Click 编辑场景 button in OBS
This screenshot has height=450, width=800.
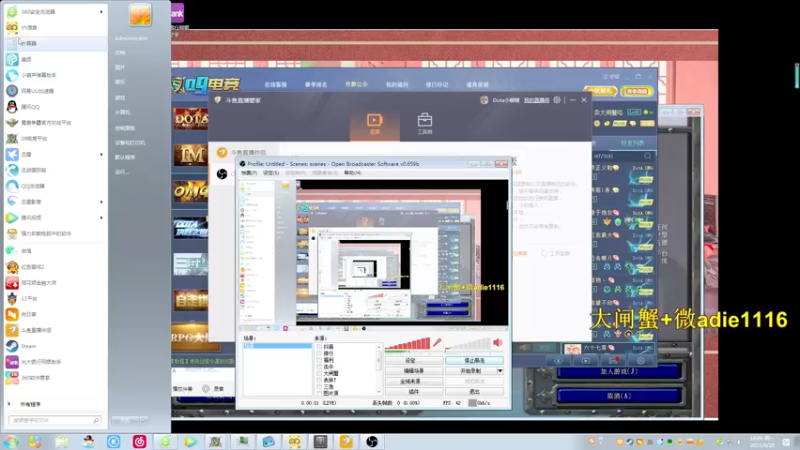[413, 371]
